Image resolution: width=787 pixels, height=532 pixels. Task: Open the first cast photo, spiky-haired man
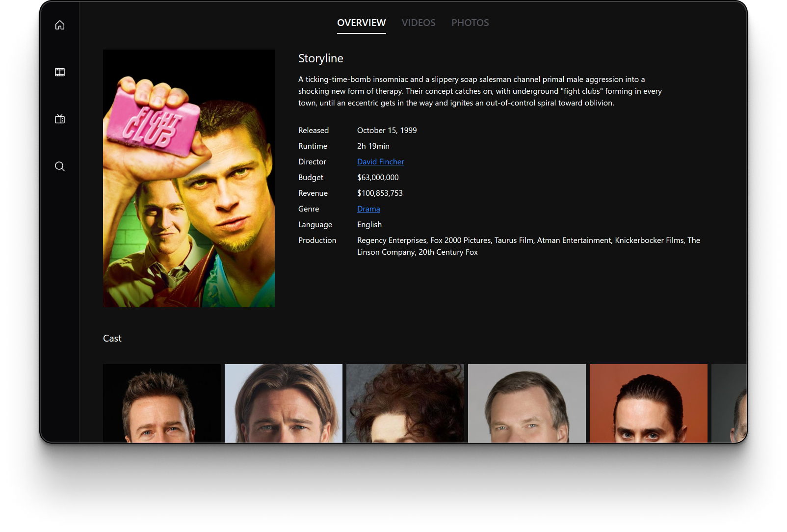coord(162,403)
